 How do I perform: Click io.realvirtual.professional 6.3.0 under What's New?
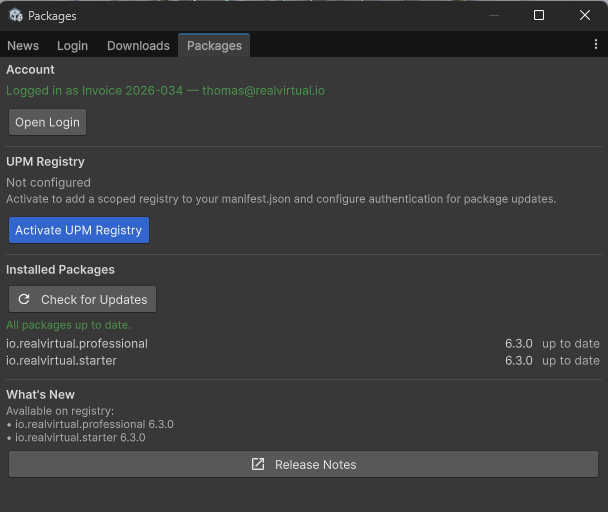click(x=94, y=424)
